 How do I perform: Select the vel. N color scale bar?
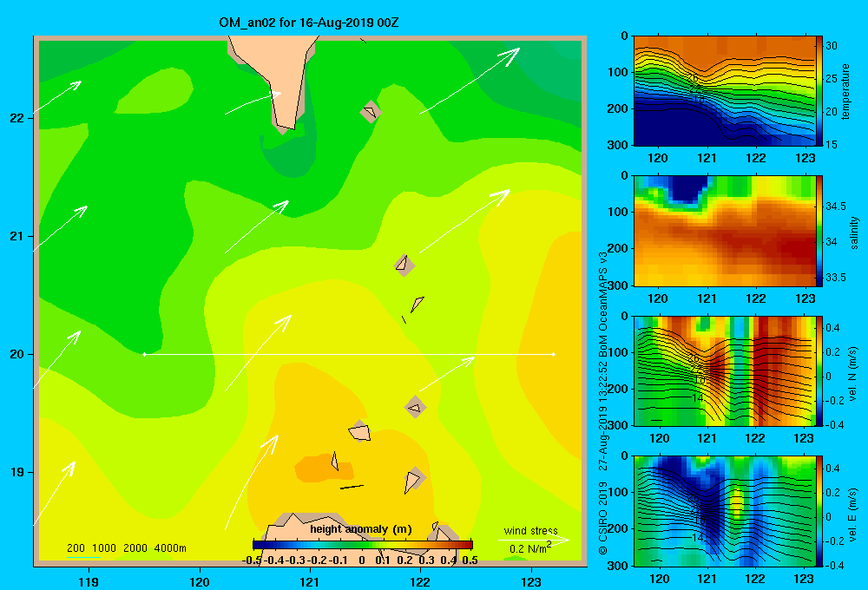tap(819, 370)
